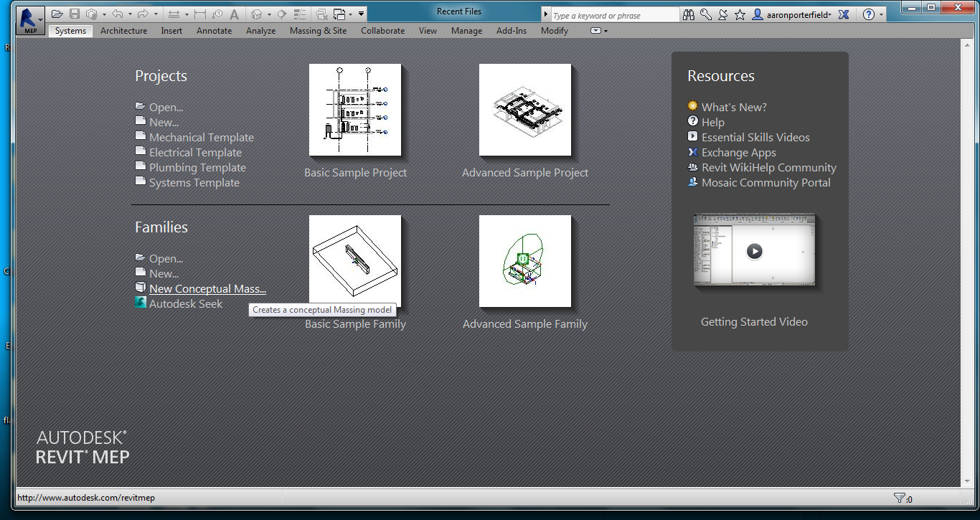Click the Open folder icon in quick access toolbar
The height and width of the screenshot is (520, 980).
(x=57, y=14)
